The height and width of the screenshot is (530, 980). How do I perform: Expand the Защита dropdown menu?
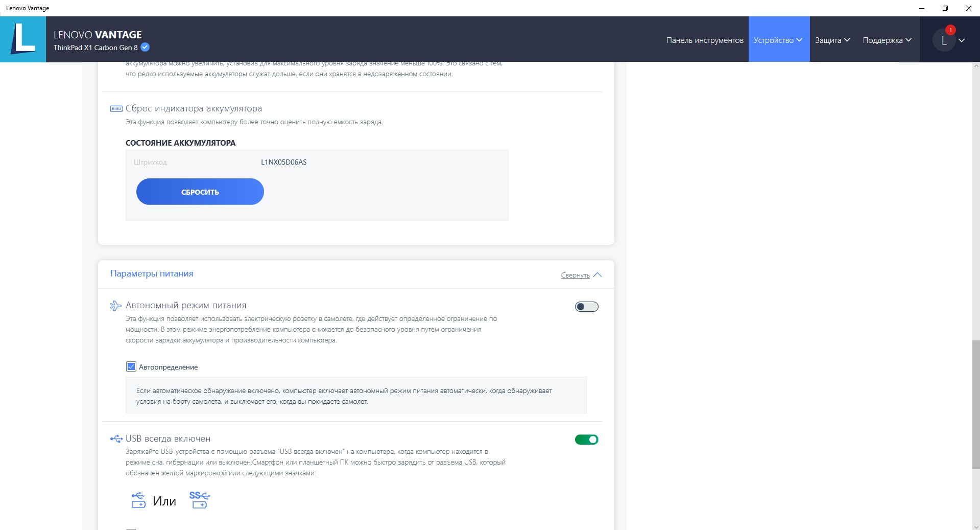pos(832,40)
